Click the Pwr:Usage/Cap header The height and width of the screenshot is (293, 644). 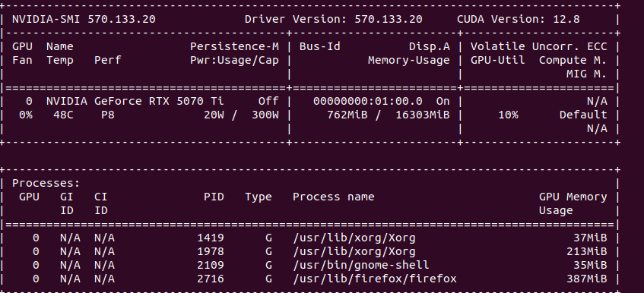click(234, 60)
